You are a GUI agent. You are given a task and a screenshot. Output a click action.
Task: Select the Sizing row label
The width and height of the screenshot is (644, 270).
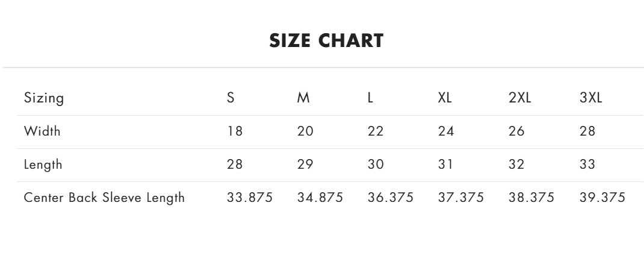tap(44, 98)
